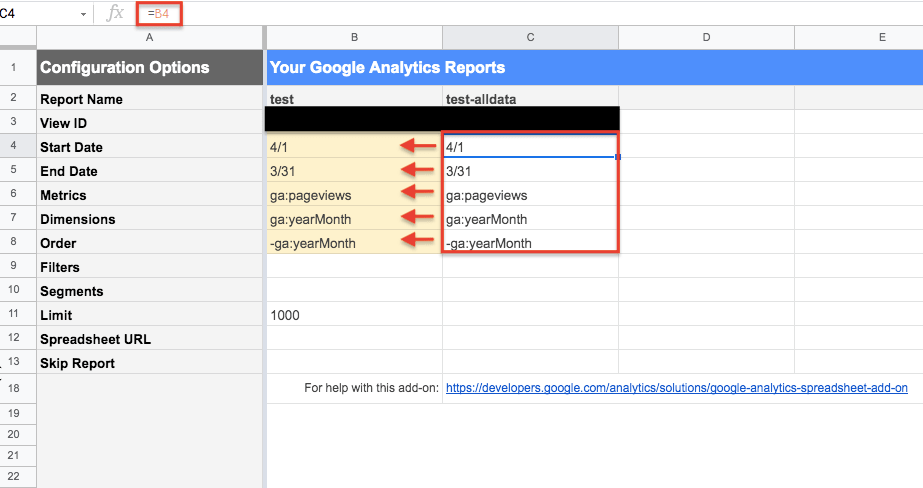Image resolution: width=923 pixels, height=488 pixels.
Task: Click column C ga:pageviews cell
Action: click(x=530, y=194)
